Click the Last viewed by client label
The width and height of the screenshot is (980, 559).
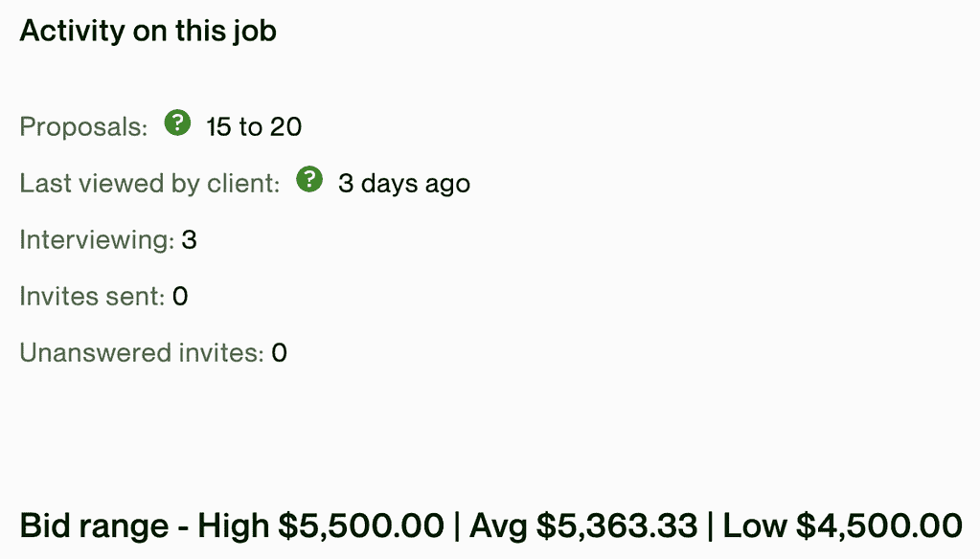150,184
